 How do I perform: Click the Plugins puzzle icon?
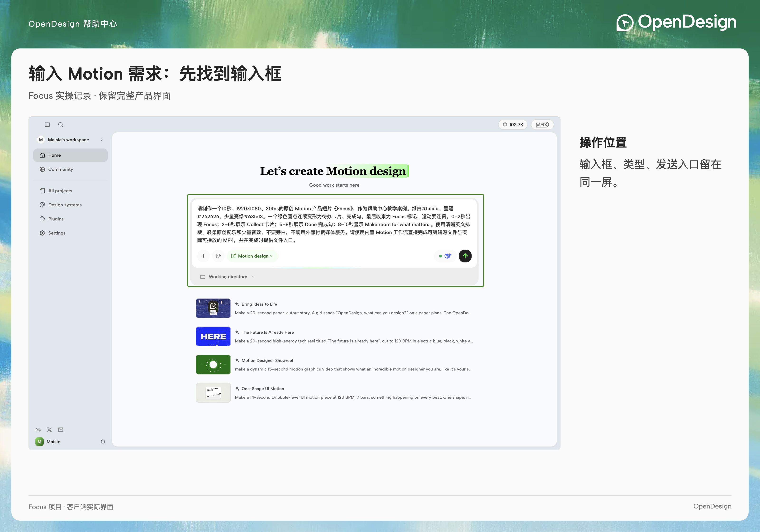tap(42, 219)
